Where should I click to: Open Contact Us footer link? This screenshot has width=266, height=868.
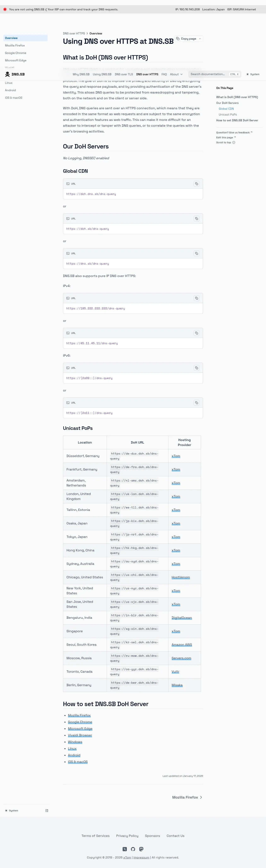click(x=175, y=836)
